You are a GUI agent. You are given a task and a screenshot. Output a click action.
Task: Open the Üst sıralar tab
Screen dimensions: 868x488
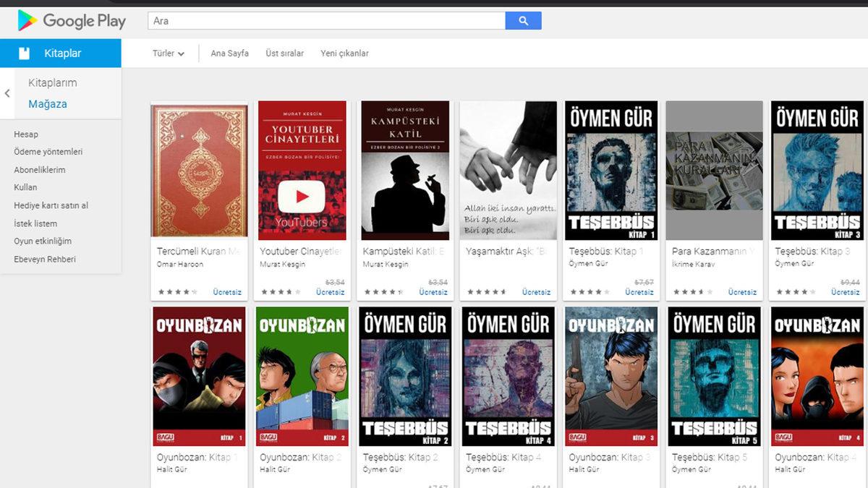click(x=284, y=53)
